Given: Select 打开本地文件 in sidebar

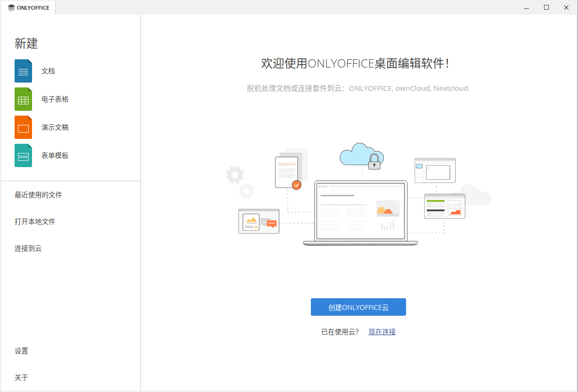Looking at the screenshot, I should (35, 222).
